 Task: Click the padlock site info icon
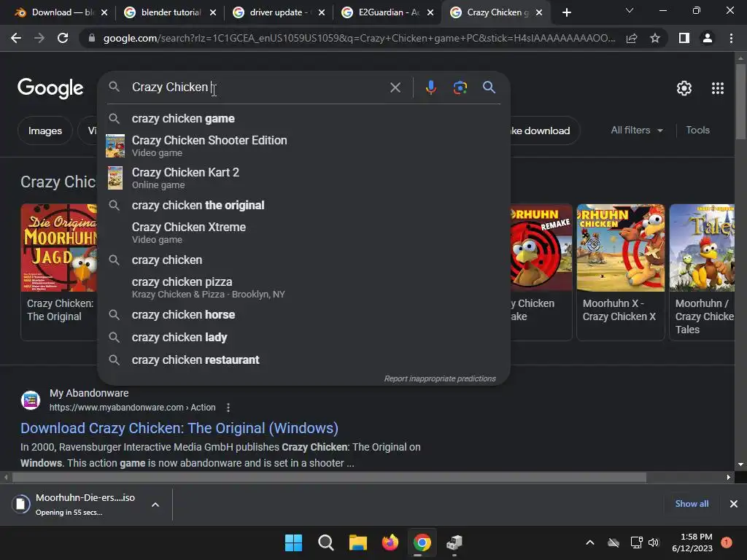coord(92,38)
